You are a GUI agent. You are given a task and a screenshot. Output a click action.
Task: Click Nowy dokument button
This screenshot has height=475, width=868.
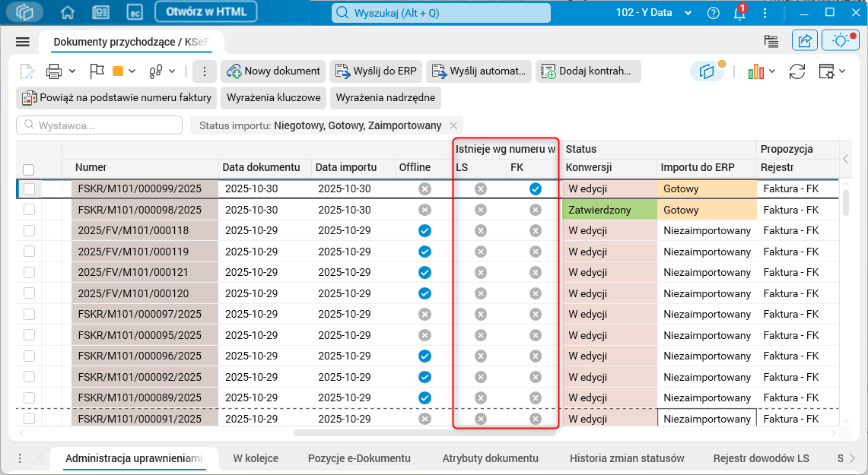(273, 71)
